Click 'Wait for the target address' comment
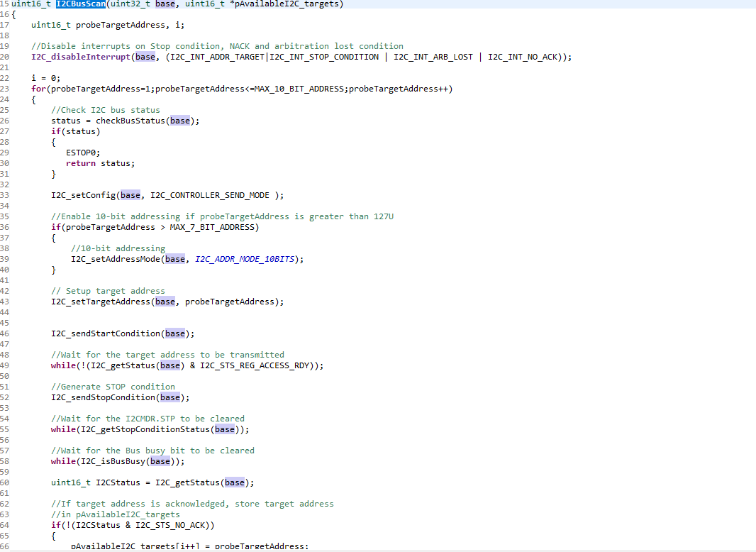The width and height of the screenshot is (756, 552). [x=168, y=355]
